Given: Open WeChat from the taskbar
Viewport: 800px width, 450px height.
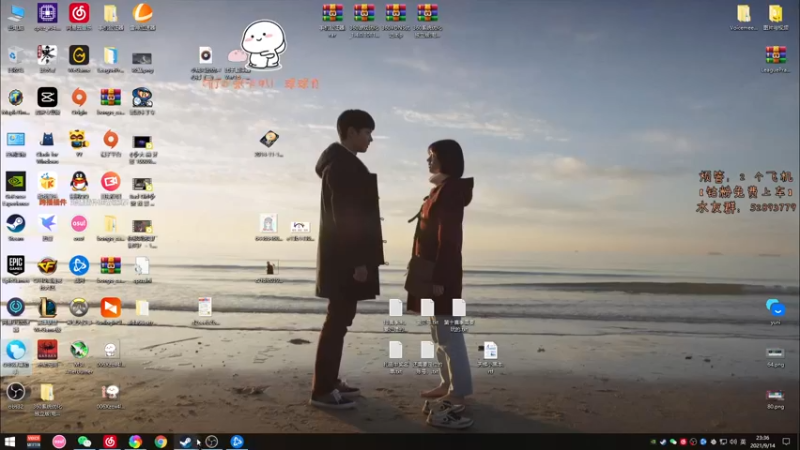Looking at the screenshot, I should tap(85, 441).
